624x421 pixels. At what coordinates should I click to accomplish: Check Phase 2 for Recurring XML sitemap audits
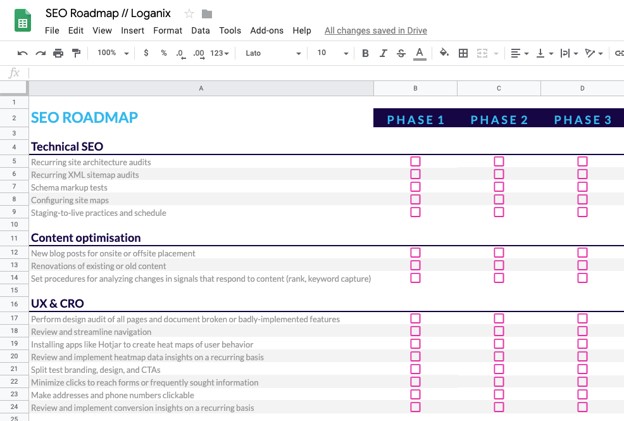tap(499, 174)
